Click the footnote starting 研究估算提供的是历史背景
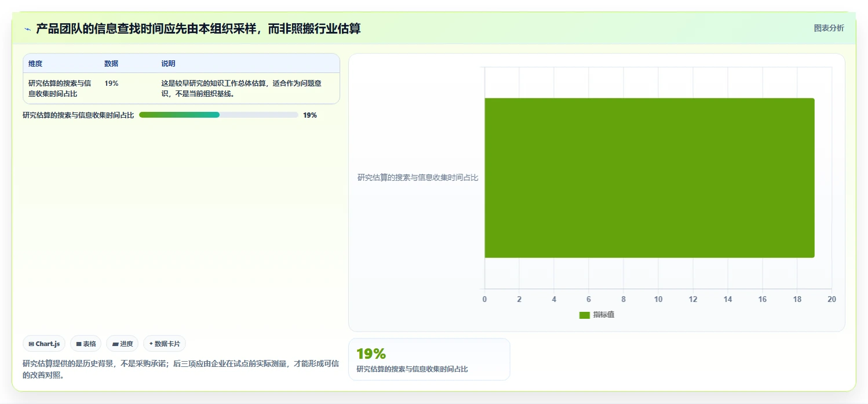The width and height of the screenshot is (868, 404). pos(180,369)
